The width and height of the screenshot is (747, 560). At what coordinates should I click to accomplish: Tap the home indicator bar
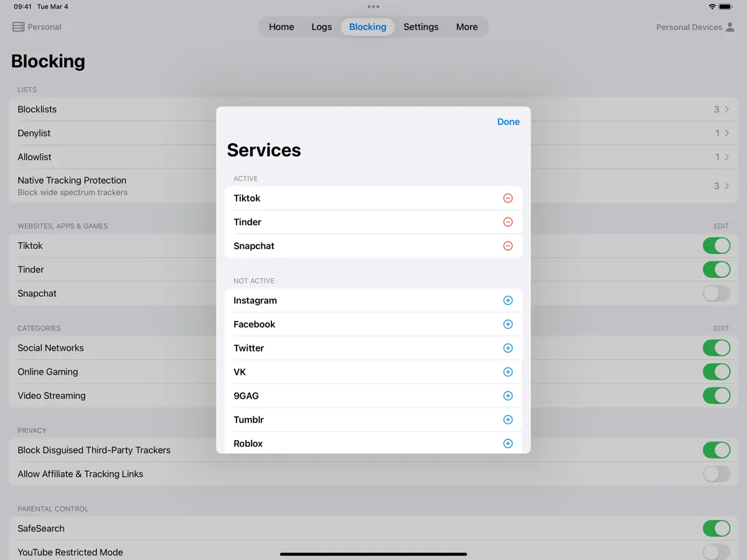[x=374, y=554]
